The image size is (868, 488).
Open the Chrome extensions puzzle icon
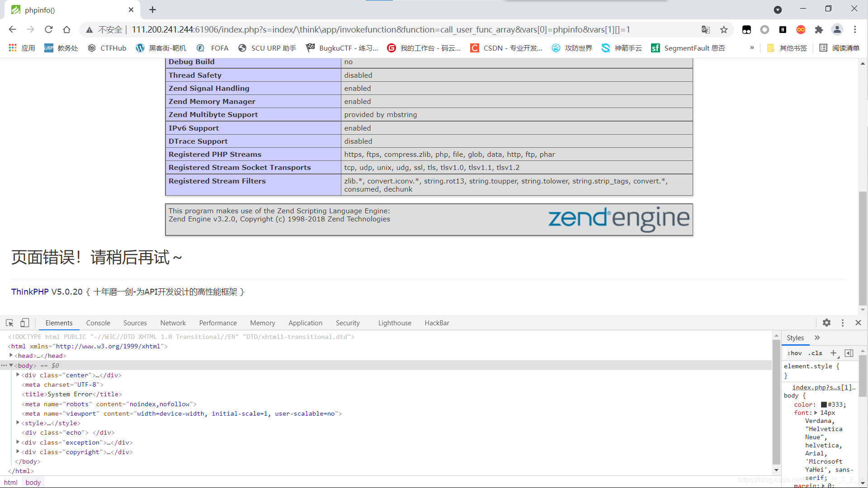(x=819, y=30)
